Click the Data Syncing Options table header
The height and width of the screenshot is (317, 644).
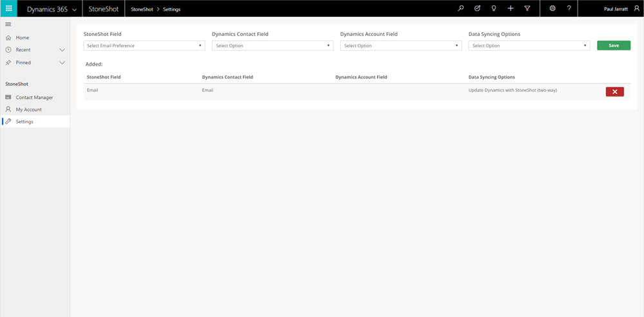click(491, 77)
